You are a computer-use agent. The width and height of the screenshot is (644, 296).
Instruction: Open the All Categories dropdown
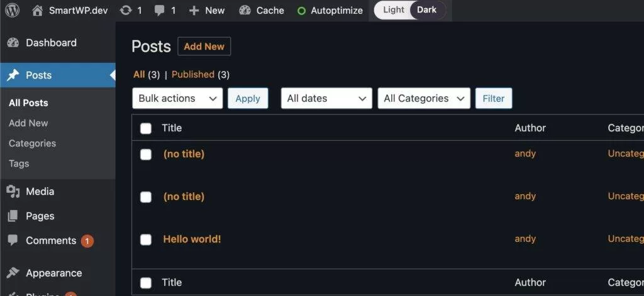423,98
